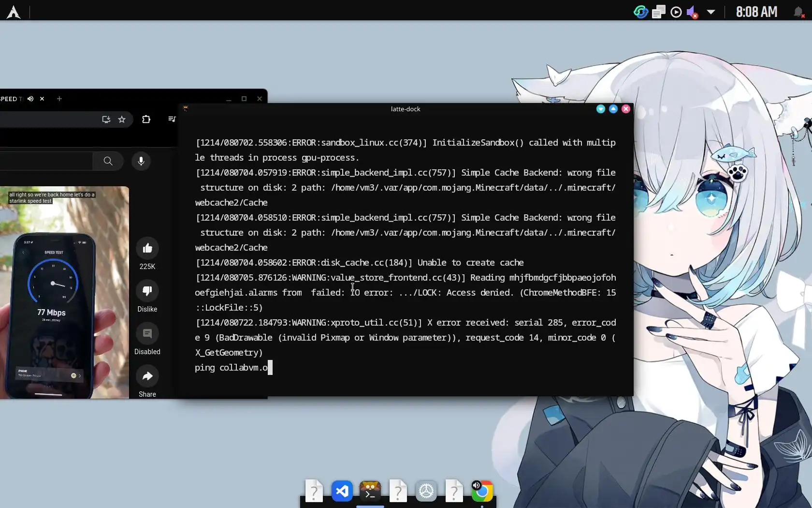This screenshot has width=812, height=508.
Task: Open the browser media controls icon
Action: 172,119
